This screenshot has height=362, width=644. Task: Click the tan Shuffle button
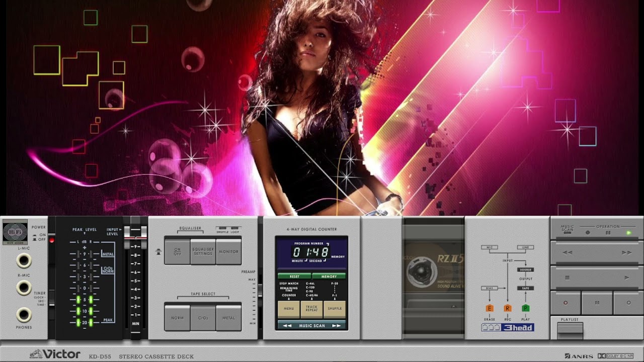pyautogui.click(x=335, y=308)
